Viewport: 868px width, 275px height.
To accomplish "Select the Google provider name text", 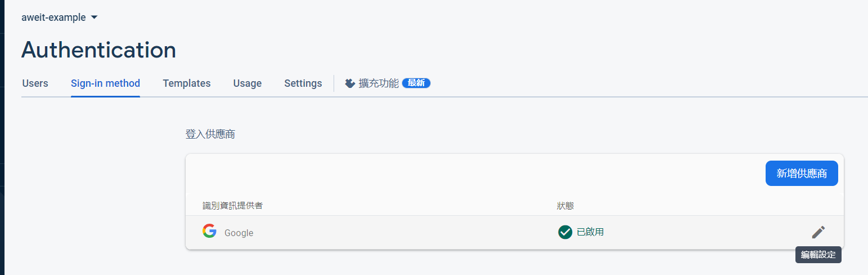I will coord(239,233).
